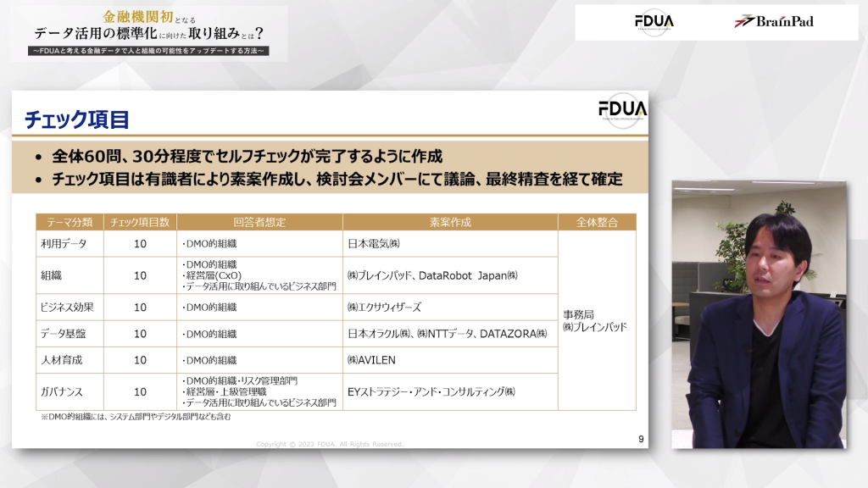Click "データ活用に取り組んでいるビジネス部門" in the ガバナンス row
The height and width of the screenshot is (488, 868).
(x=261, y=402)
